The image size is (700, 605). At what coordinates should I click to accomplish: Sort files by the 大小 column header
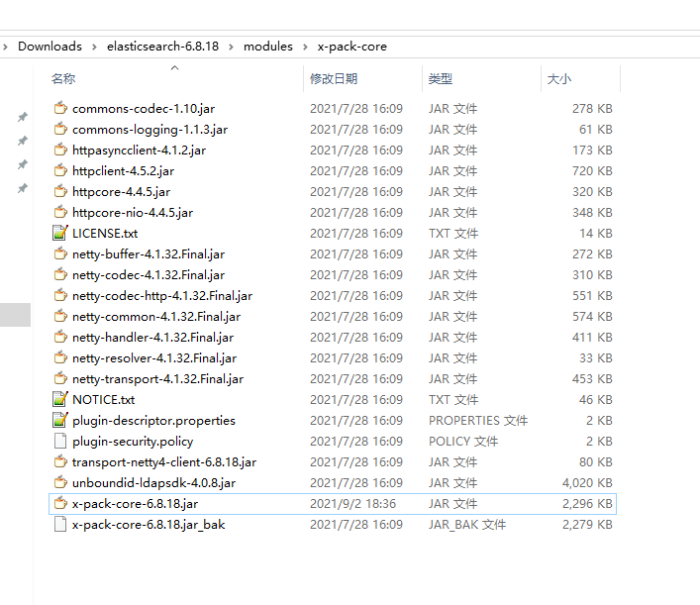click(x=559, y=78)
